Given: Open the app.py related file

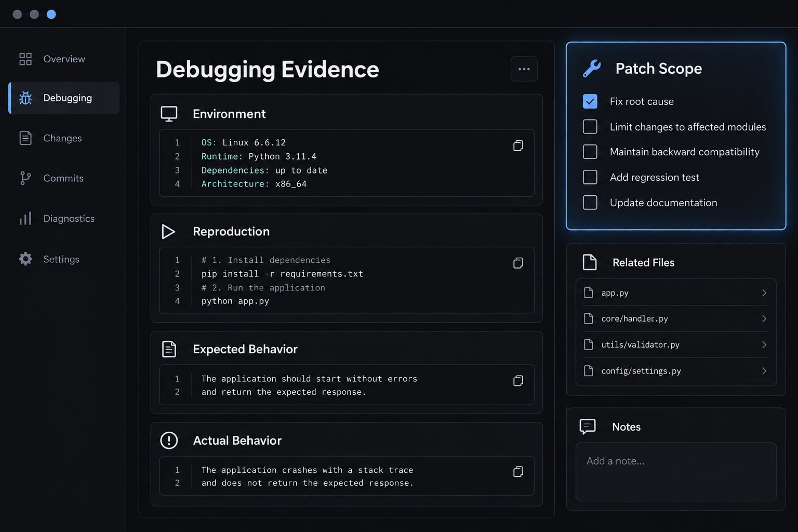Looking at the screenshot, I should pos(676,293).
